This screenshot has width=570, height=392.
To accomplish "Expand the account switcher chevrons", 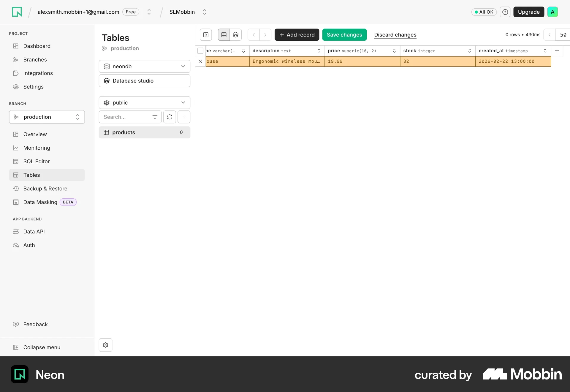I will [x=149, y=12].
